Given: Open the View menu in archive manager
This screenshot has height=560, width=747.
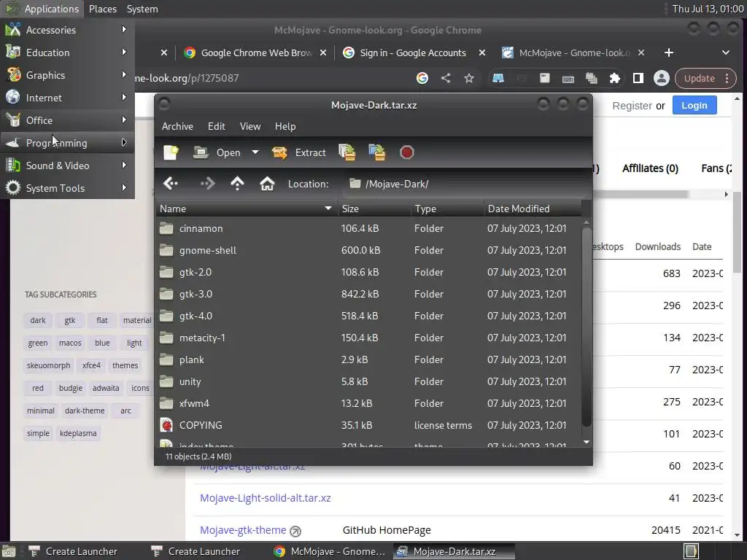Looking at the screenshot, I should click(x=250, y=126).
